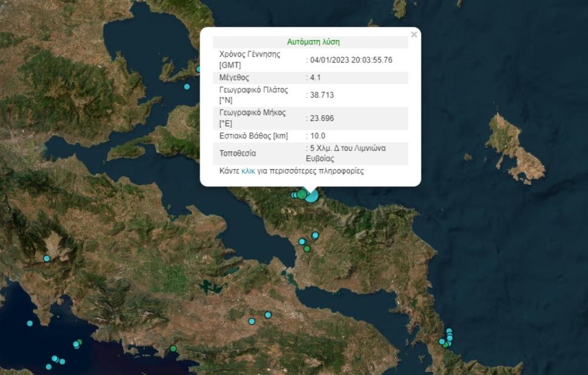Select the left cyan marker of central Evia trio
588x375 pixels.
[302, 242]
